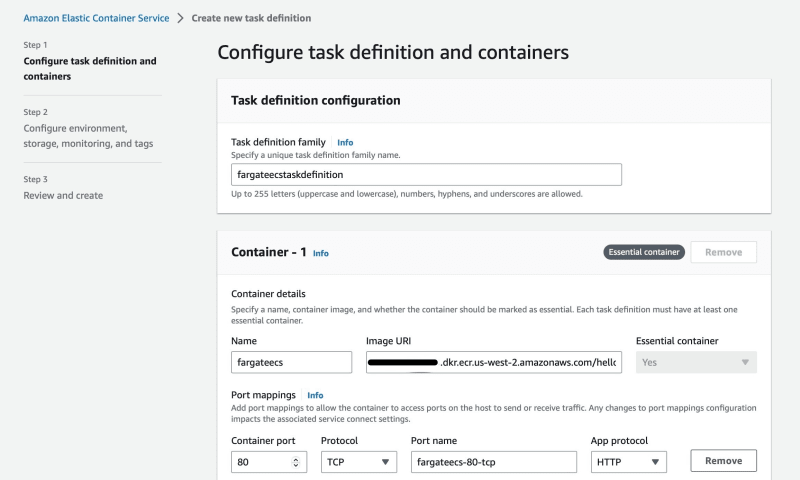The image size is (800, 480).
Task: Open the Protocol TCP dropdown
Action: click(x=359, y=462)
